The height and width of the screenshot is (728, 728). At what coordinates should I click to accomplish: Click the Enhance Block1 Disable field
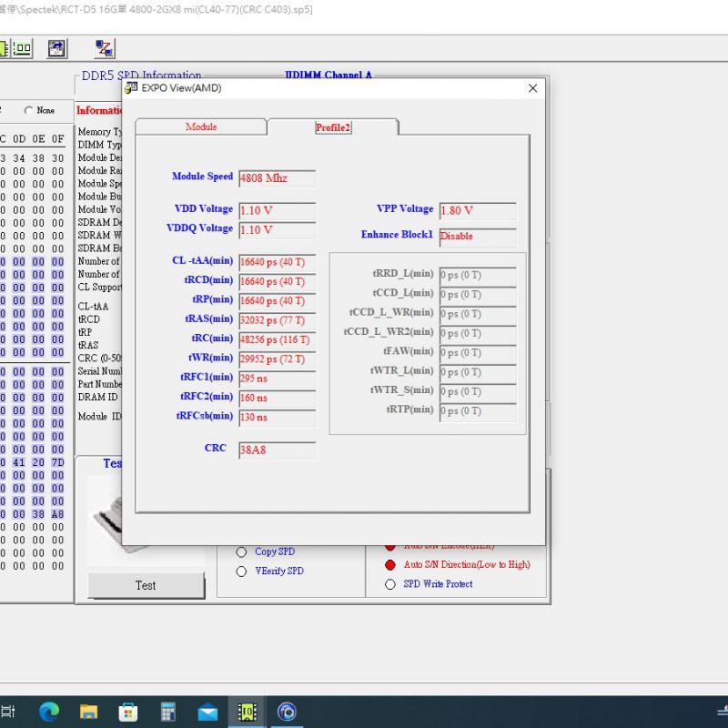(x=478, y=237)
